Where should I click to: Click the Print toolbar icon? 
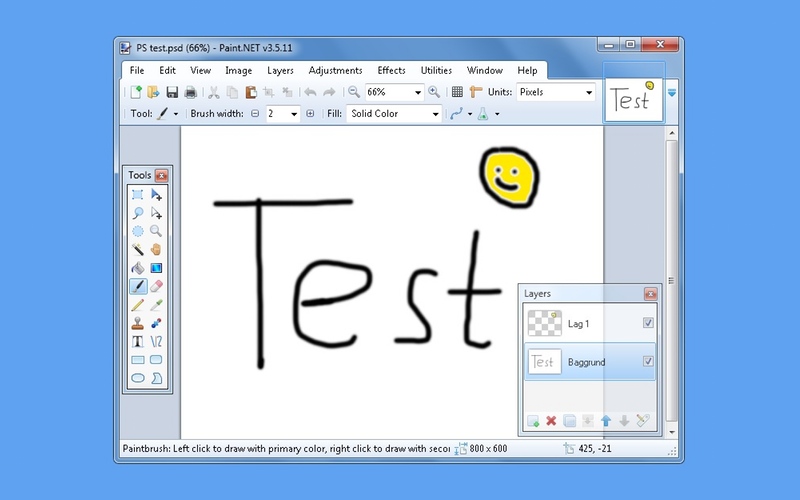190,92
